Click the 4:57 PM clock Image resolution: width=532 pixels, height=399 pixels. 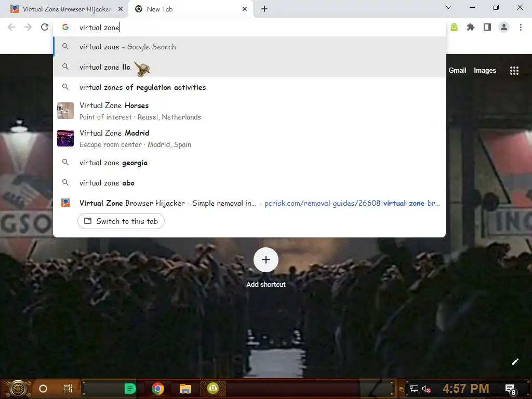click(466, 389)
